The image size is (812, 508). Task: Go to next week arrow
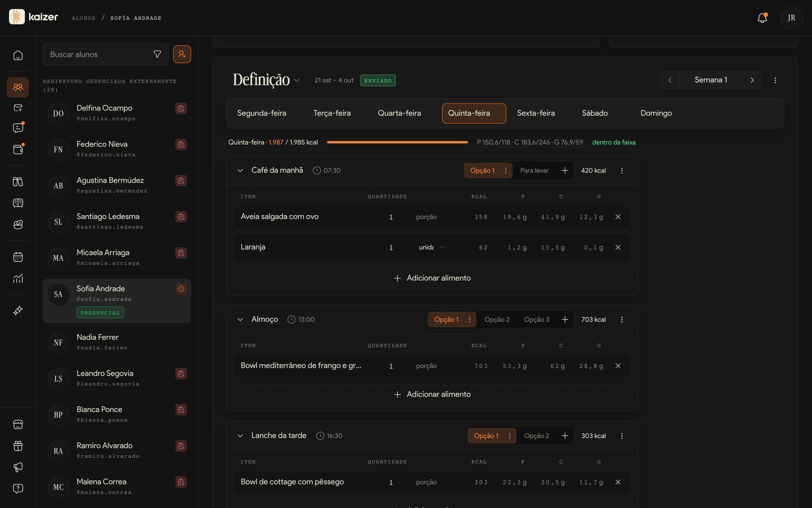(752, 80)
